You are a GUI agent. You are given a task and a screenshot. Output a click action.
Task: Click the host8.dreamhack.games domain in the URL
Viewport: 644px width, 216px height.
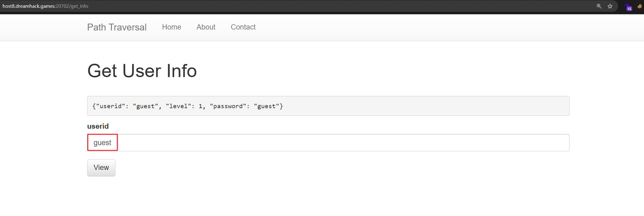[x=29, y=6]
